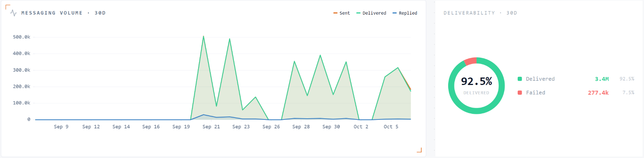Image resolution: width=644 pixels, height=158 pixels.
Task: Toggle the Sent series in legend
Action: pyautogui.click(x=342, y=13)
